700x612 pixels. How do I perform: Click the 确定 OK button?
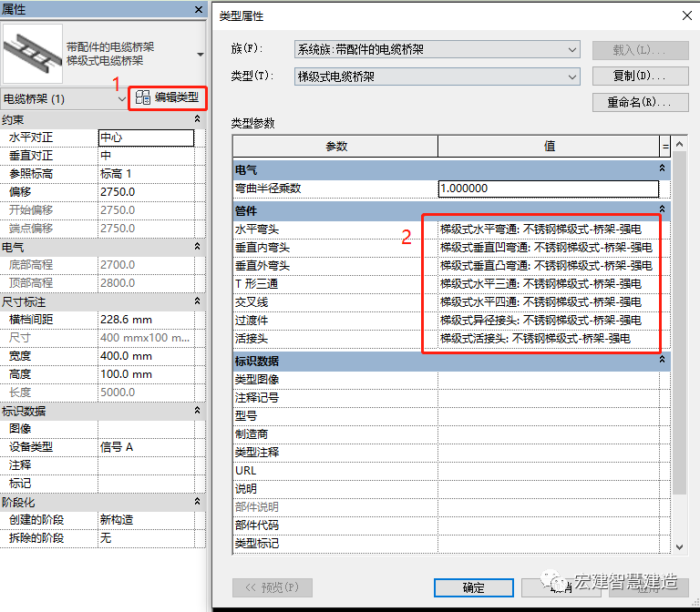[x=474, y=587]
